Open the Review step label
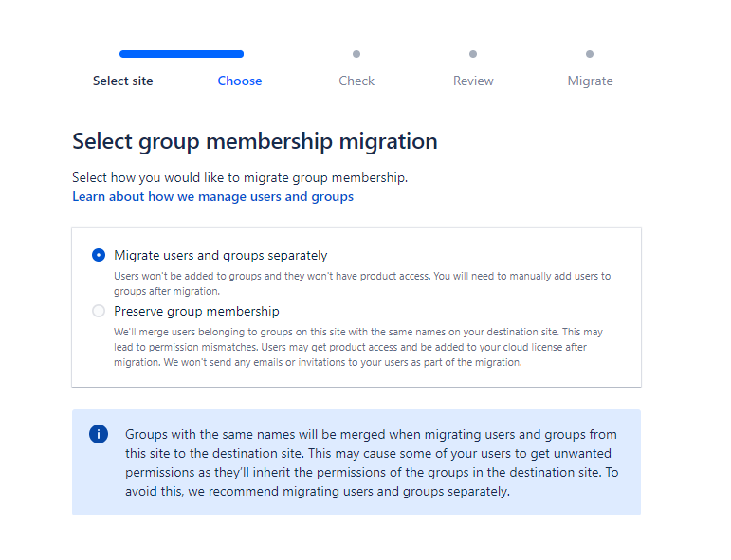731x560 pixels. [473, 81]
